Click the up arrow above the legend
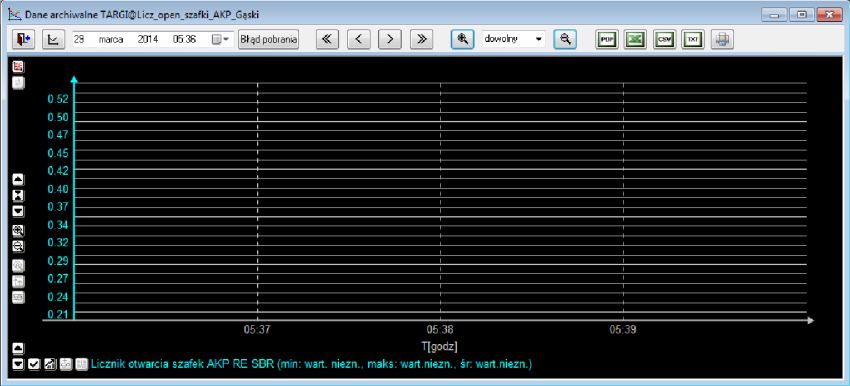Screen dimensions: 850x386 click(x=18, y=348)
